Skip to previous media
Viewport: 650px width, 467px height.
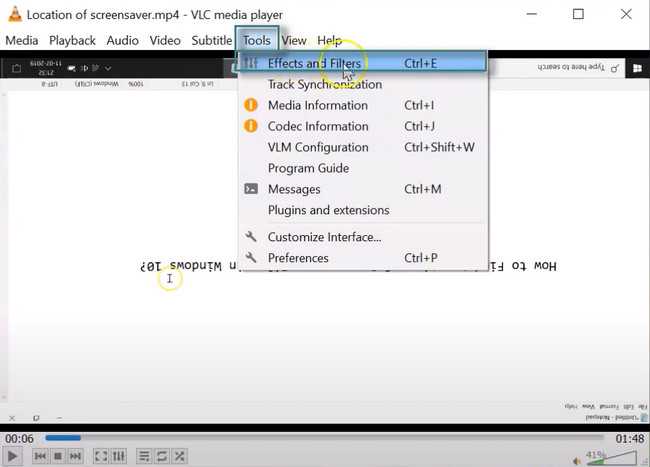(x=40, y=456)
